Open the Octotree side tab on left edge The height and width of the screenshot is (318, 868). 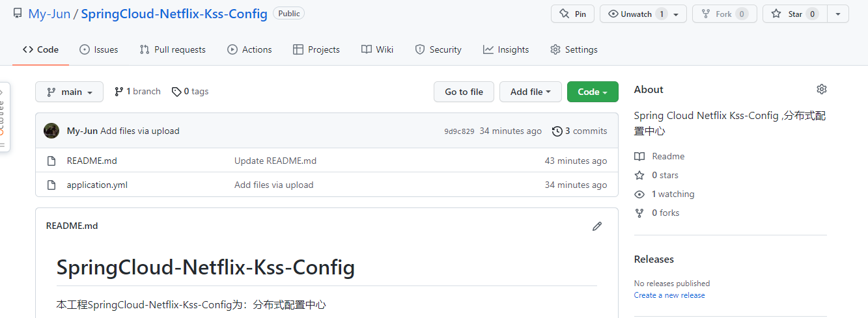(x=3, y=117)
